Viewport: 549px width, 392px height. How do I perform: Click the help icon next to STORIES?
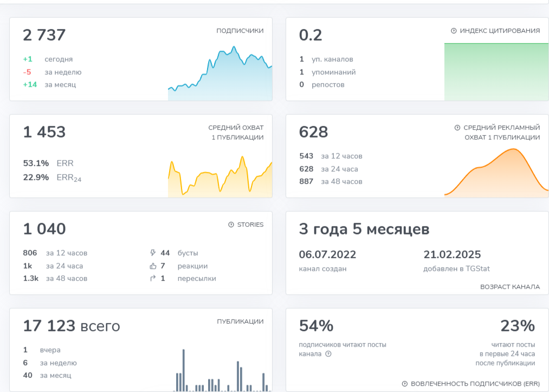pos(231,225)
